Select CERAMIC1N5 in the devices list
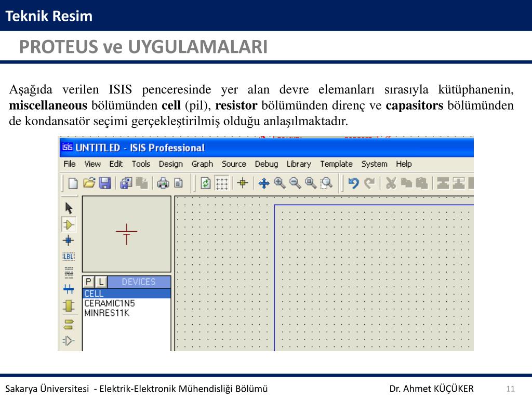This screenshot has height=399, width=532. click(127, 303)
